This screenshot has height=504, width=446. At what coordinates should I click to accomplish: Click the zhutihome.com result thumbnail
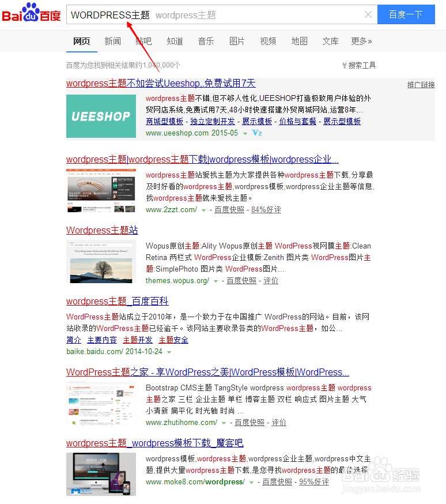(x=101, y=404)
